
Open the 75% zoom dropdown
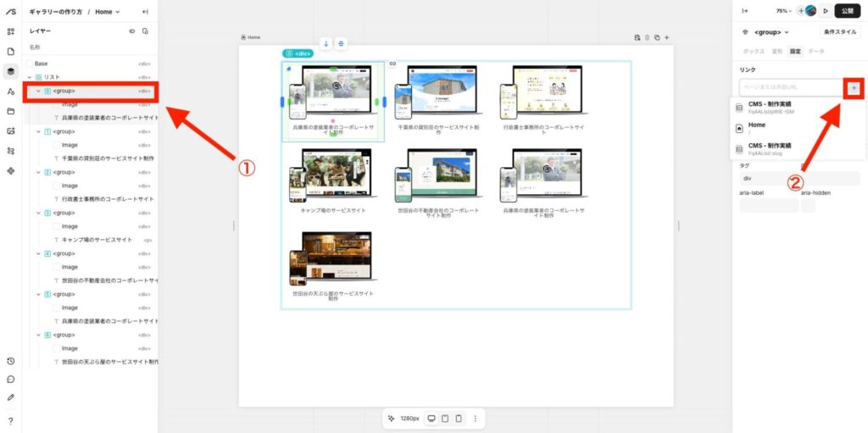coord(784,11)
